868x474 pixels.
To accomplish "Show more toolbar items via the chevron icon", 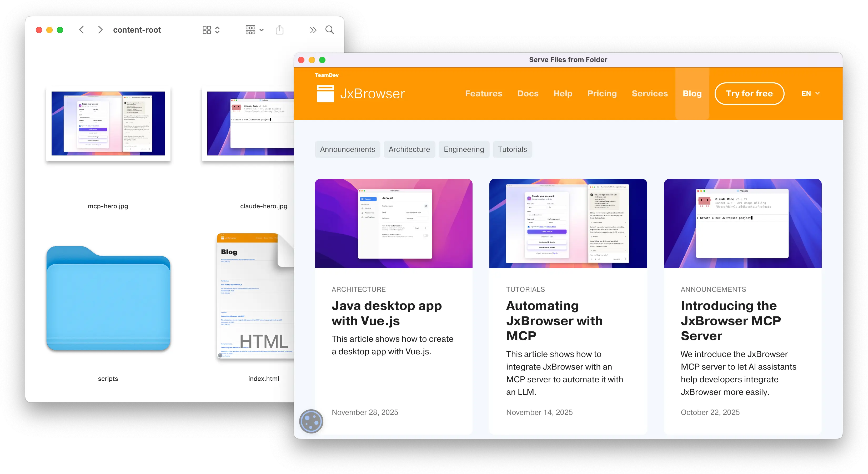I will click(313, 30).
